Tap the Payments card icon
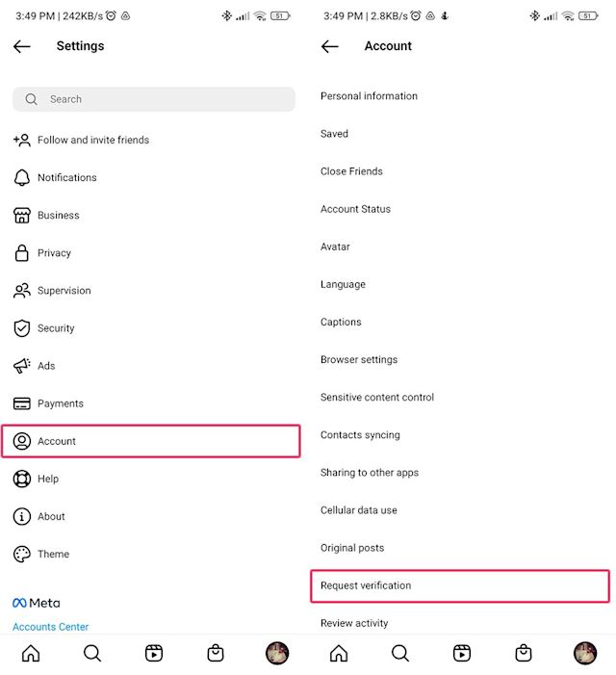This screenshot has width=616, height=675. point(22,403)
